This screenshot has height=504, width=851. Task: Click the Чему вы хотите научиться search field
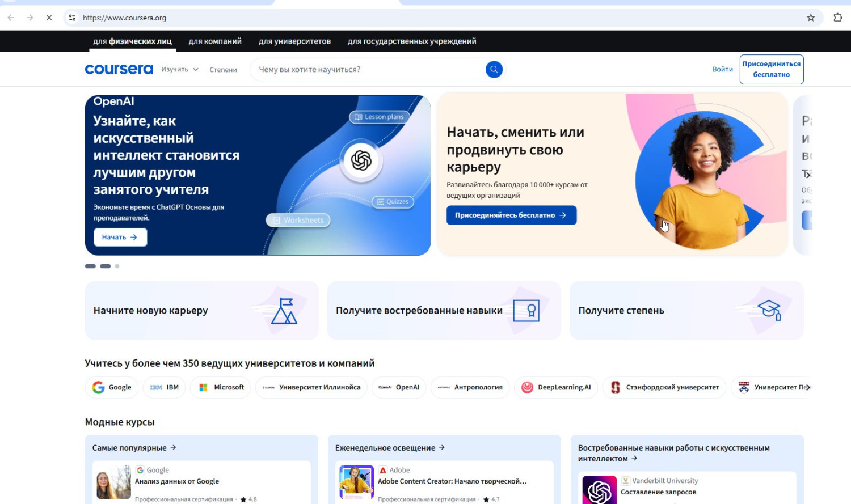[x=366, y=69]
